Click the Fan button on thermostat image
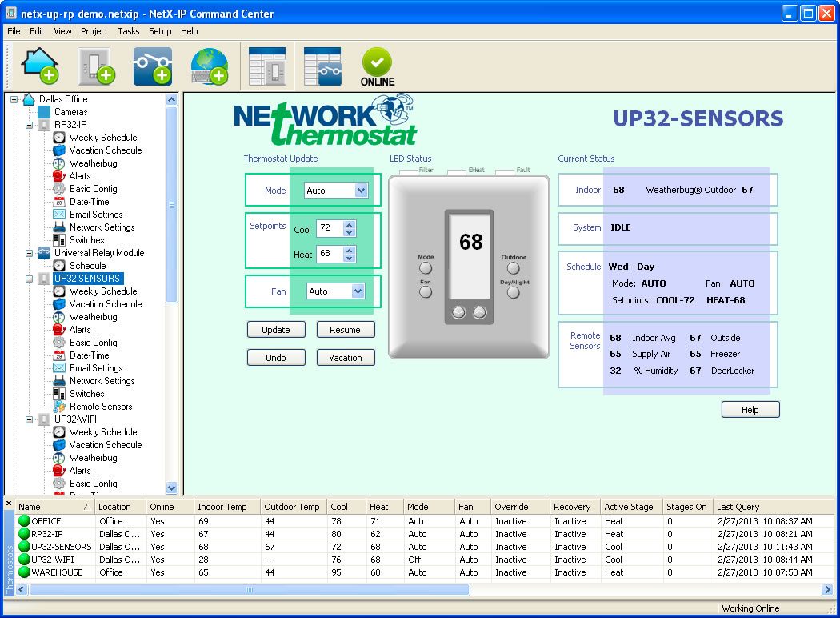Screen dimensions: 840x618 [426, 292]
